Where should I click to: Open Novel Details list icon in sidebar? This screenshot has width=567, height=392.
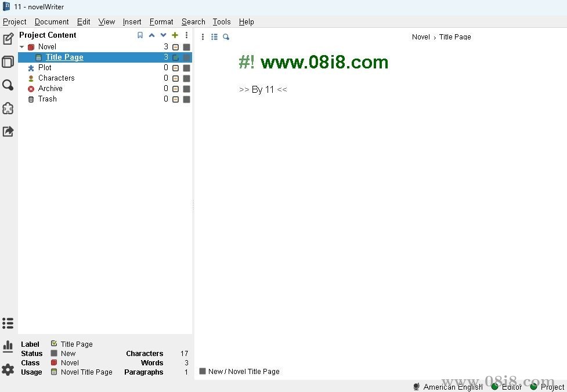pyautogui.click(x=8, y=324)
